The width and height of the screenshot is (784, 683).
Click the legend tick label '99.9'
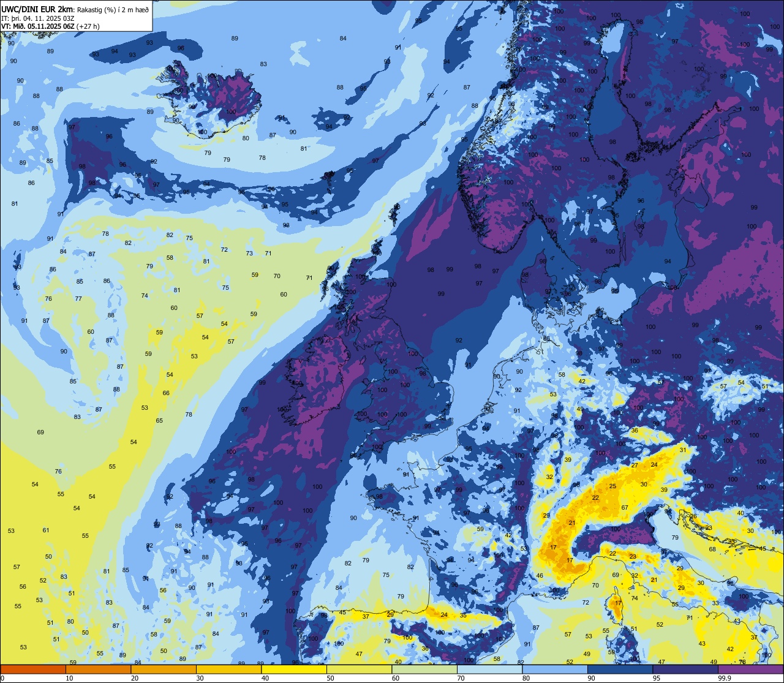[725, 678]
